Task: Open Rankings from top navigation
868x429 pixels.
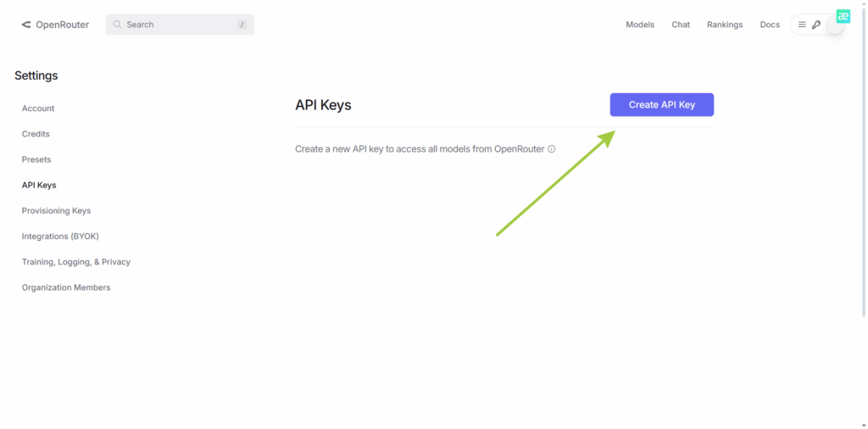Action: click(725, 25)
